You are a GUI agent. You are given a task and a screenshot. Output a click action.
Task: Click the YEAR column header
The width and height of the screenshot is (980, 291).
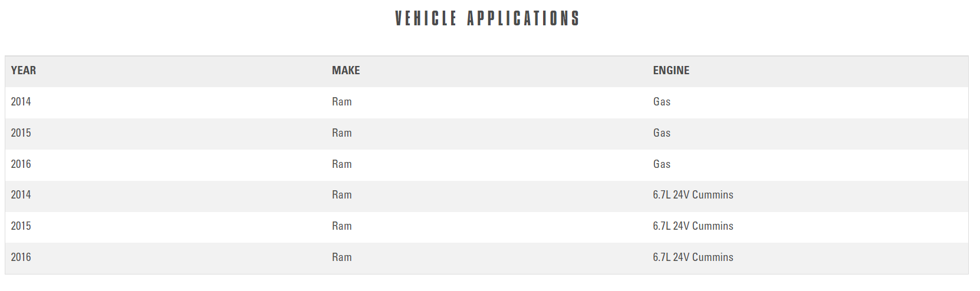tap(24, 71)
